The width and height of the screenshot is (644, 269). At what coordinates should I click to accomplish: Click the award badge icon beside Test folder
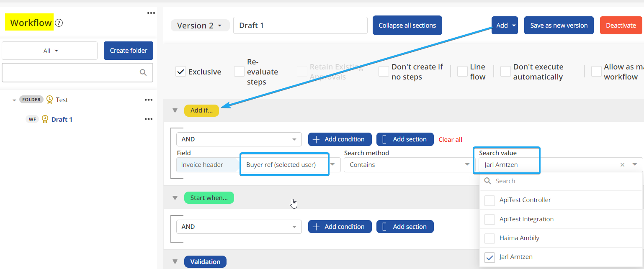(49, 100)
